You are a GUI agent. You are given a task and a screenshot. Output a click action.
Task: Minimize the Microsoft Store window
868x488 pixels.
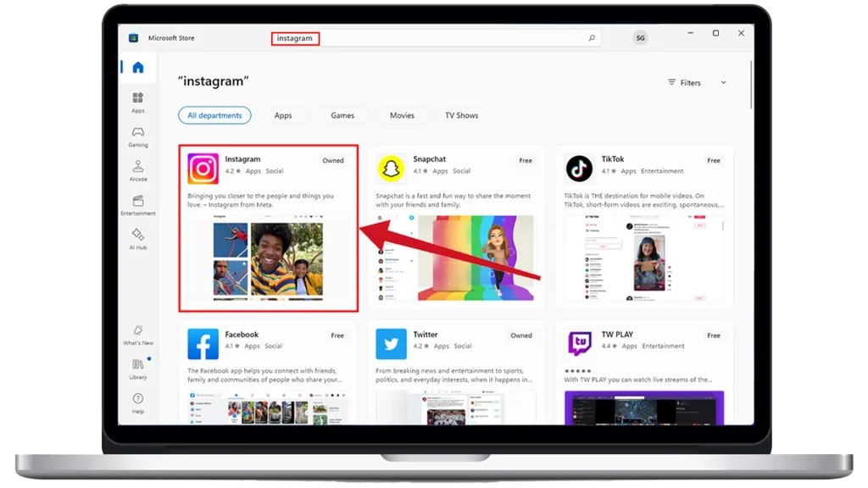pos(690,33)
